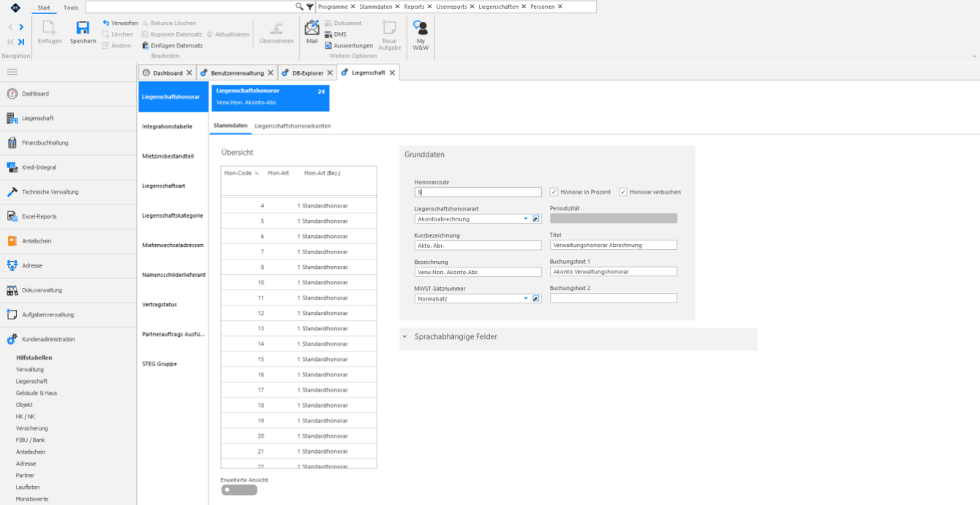Open My W&W in the ribbon

(421, 35)
